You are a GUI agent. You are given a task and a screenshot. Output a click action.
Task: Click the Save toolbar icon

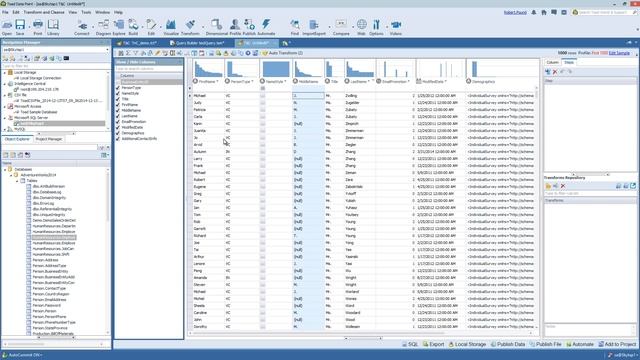[20, 27]
